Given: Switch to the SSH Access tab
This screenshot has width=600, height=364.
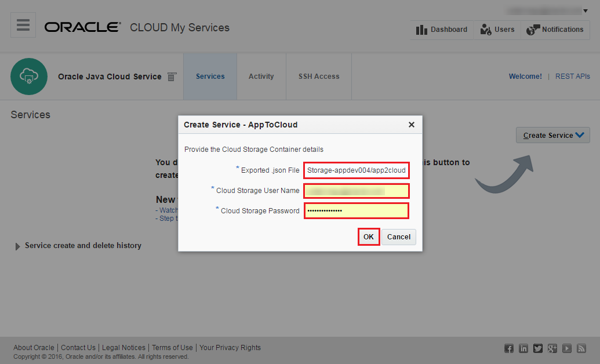Looking at the screenshot, I should click(x=319, y=77).
